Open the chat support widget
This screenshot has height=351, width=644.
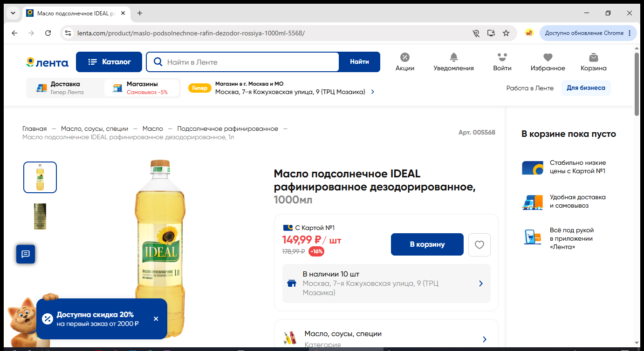click(x=26, y=254)
